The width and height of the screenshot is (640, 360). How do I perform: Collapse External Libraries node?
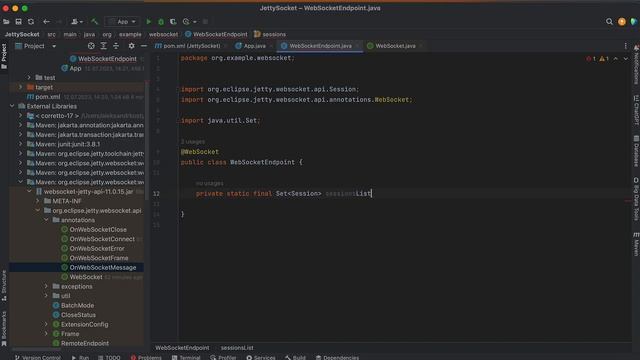tap(12, 106)
